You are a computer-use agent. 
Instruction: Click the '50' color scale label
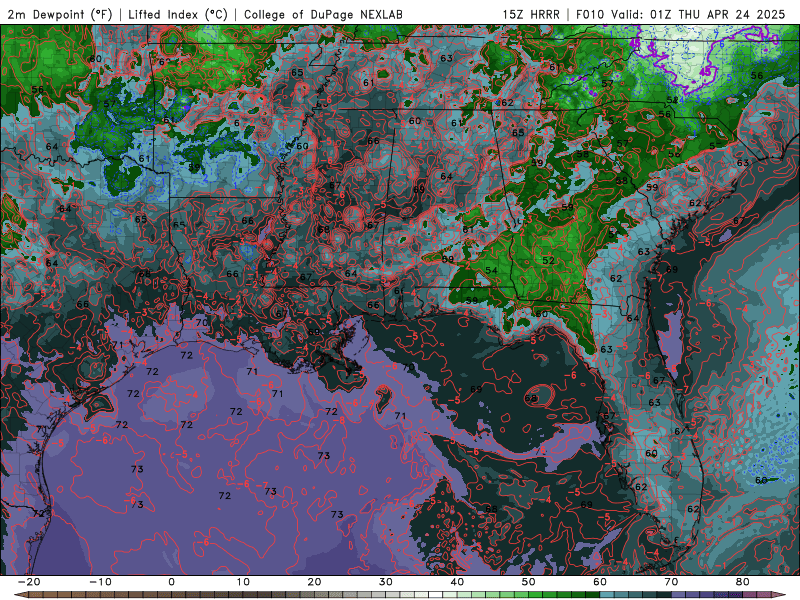tap(529, 582)
